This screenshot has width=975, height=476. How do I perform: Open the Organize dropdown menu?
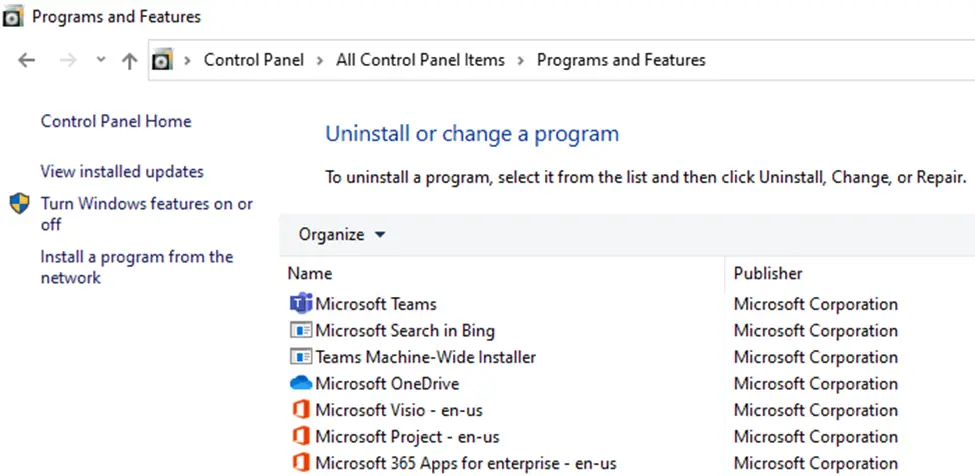(342, 235)
